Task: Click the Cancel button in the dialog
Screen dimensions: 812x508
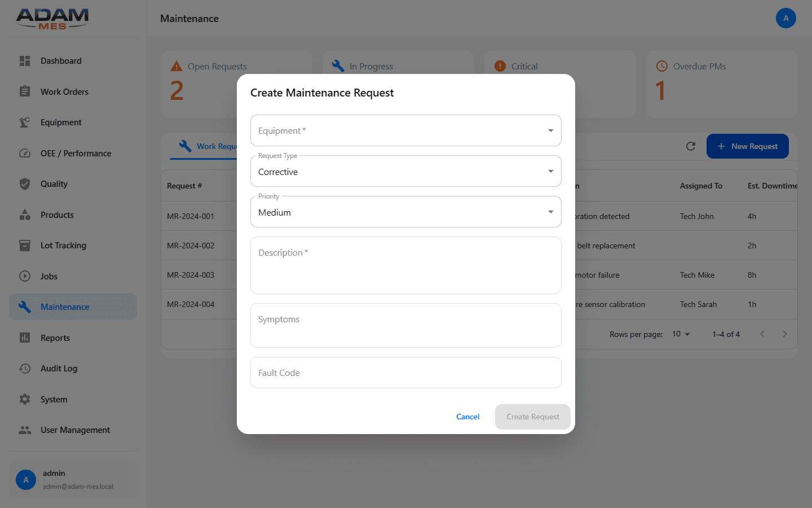Action: point(467,417)
